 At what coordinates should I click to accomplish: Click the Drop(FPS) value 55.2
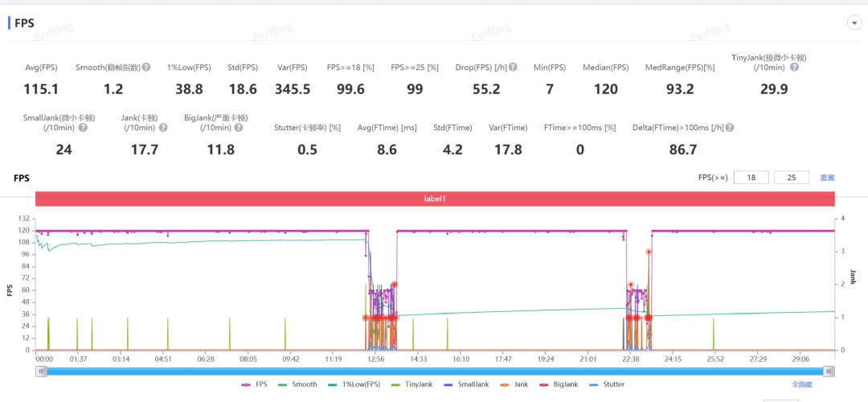[486, 88]
